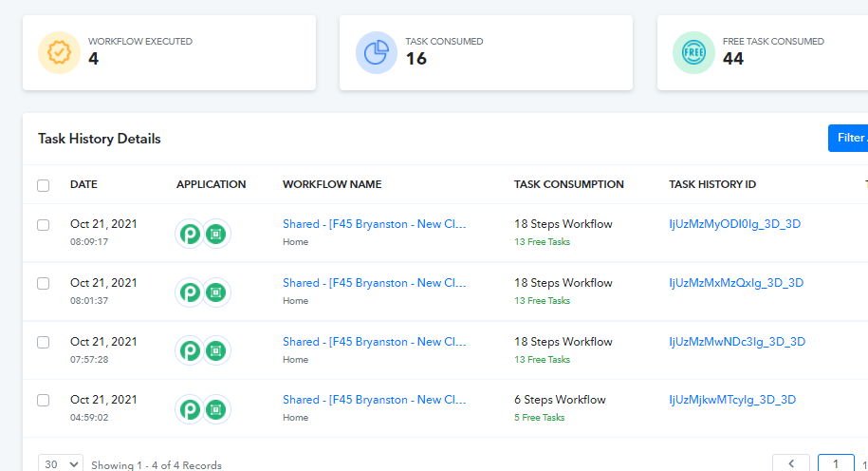Click the 04:59:02 timestamp
Screen dimensions: 868x471
point(89,417)
